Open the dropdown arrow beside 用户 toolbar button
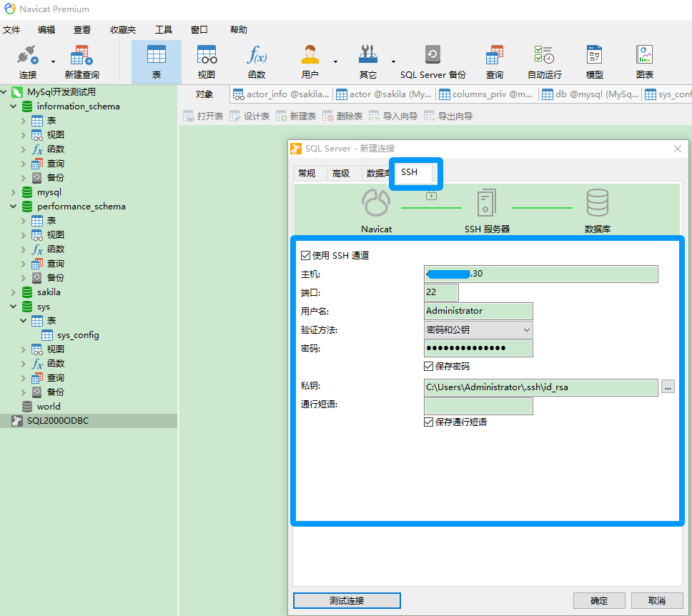 (x=335, y=61)
